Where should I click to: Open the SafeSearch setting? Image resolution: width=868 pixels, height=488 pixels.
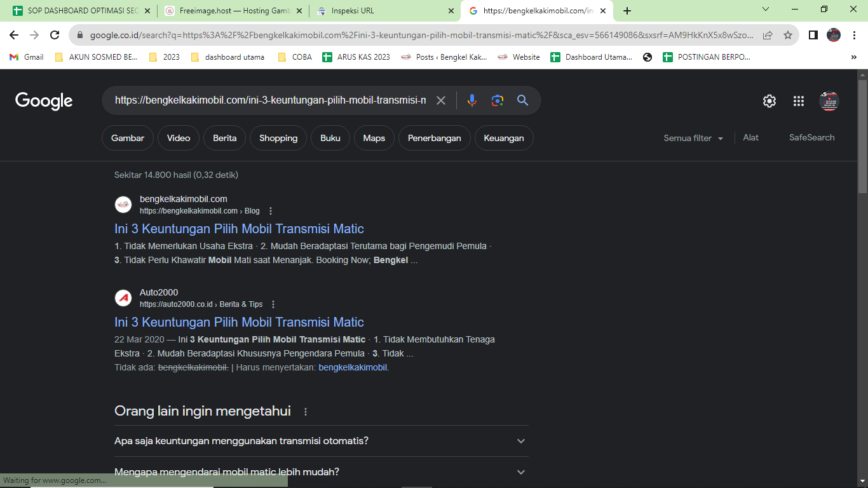click(x=811, y=137)
